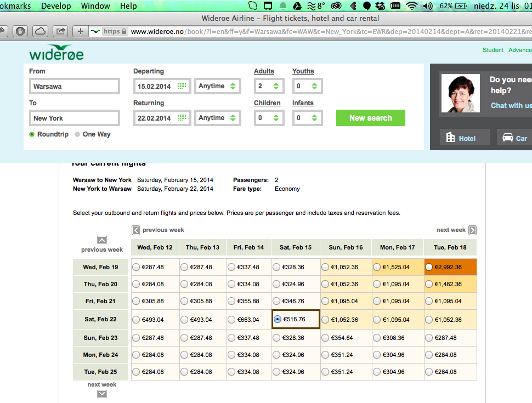Image resolution: width=532 pixels, height=403 pixels.
Task: Select the €354.64 fare radio button
Action: pyautogui.click(x=325, y=338)
